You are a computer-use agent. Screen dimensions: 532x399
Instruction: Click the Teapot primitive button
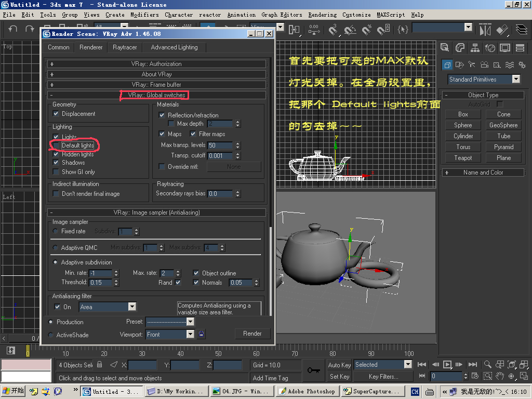463,158
